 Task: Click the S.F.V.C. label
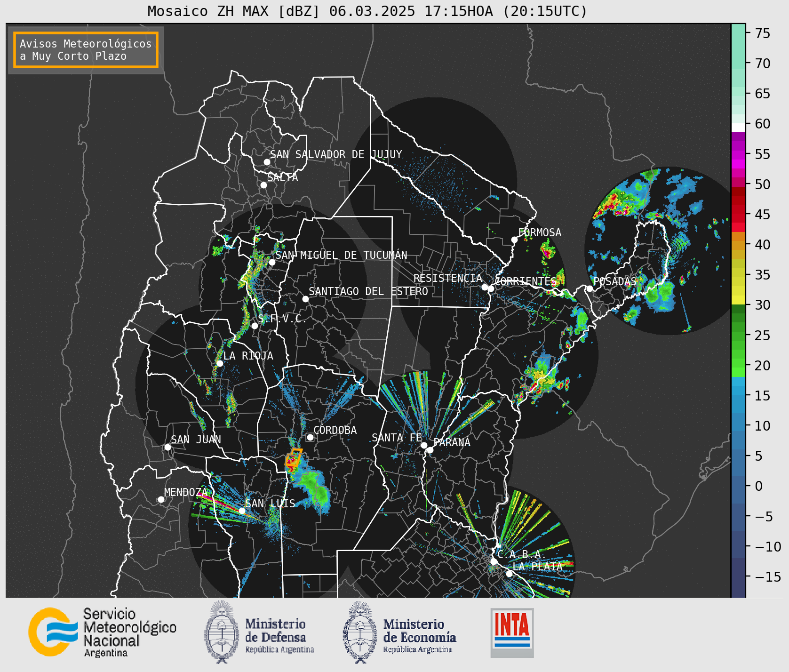point(282,319)
